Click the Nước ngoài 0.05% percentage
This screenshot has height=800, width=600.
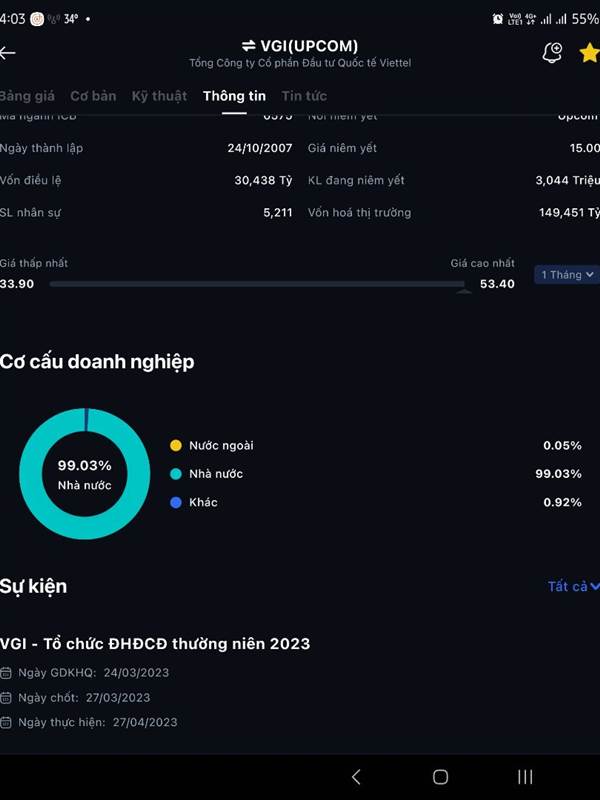(x=562, y=445)
